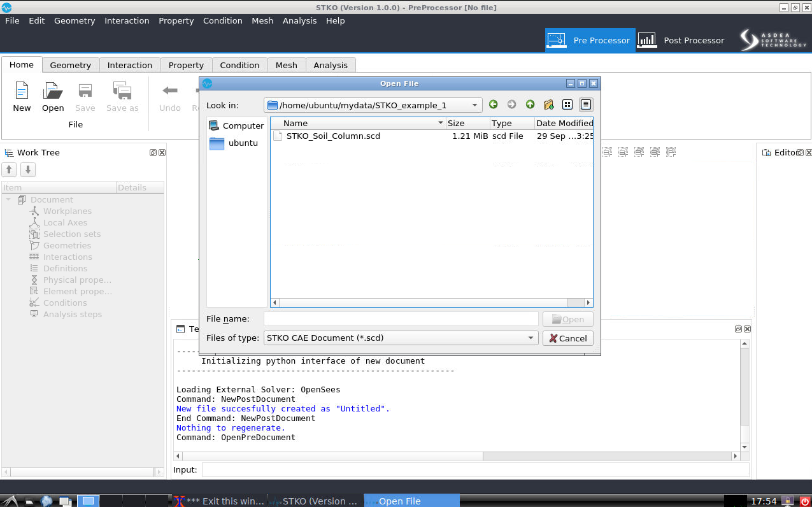812x507 pixels.
Task: Move the work tree item down
Action: pos(27,169)
